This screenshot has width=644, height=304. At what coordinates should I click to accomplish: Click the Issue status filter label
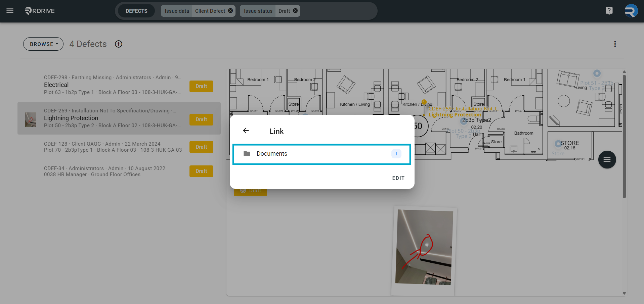click(258, 11)
